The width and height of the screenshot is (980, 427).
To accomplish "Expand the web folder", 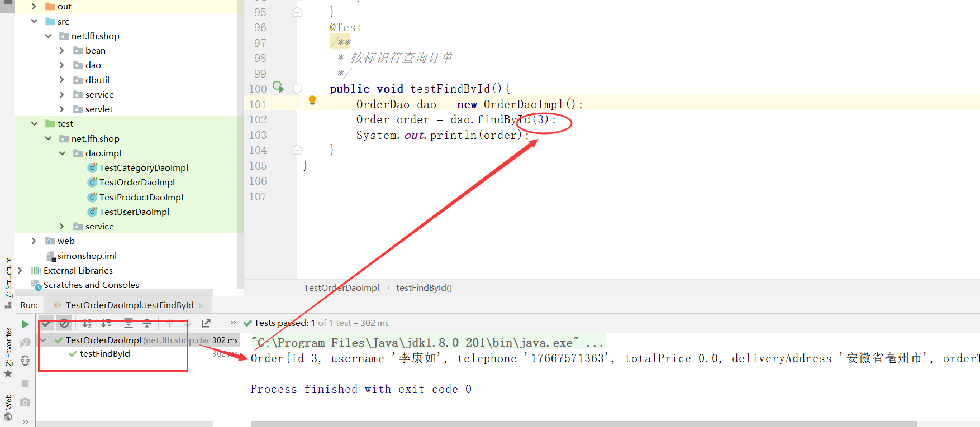I will pos(34,241).
